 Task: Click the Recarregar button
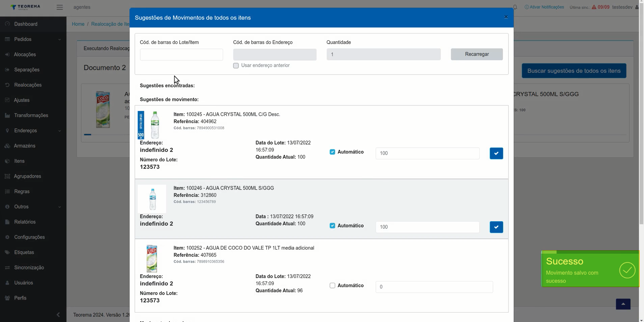pos(477,54)
